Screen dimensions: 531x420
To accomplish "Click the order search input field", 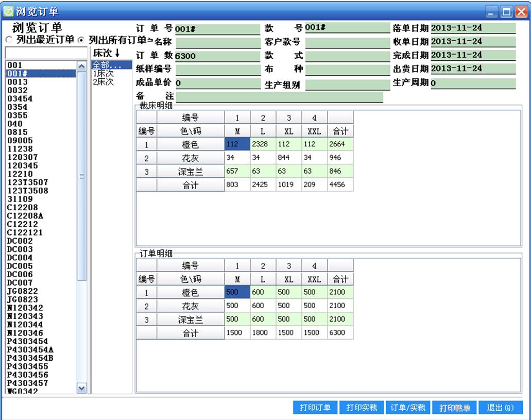I will coord(46,53).
